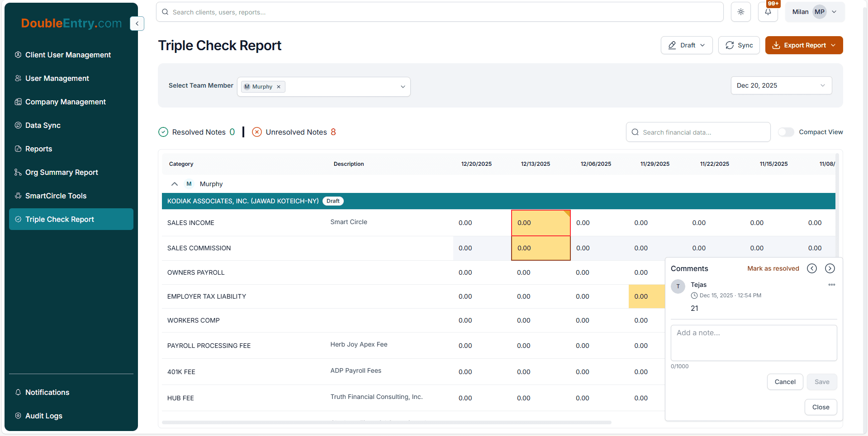Enable the Compact View toggle
The height and width of the screenshot is (436, 868).
[x=786, y=132]
